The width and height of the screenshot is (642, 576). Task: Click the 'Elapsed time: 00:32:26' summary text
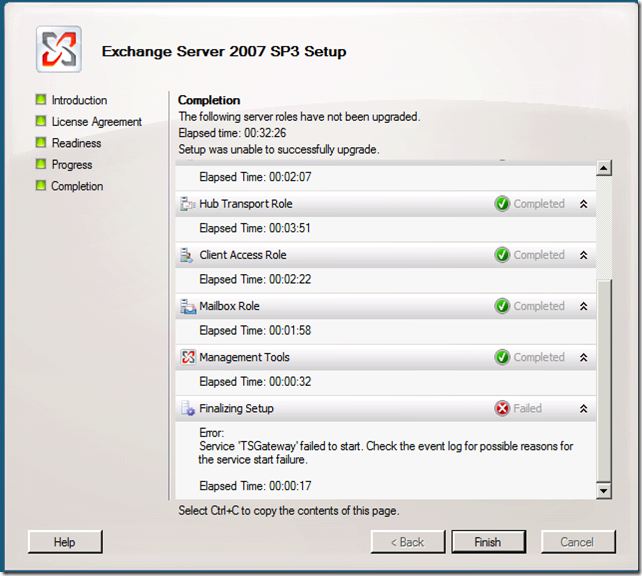point(232,133)
